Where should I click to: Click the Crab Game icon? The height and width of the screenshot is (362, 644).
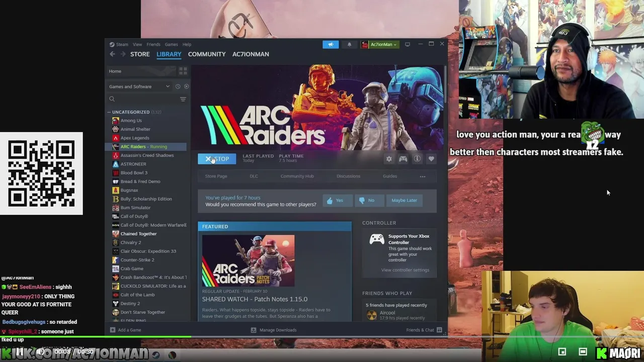116,268
